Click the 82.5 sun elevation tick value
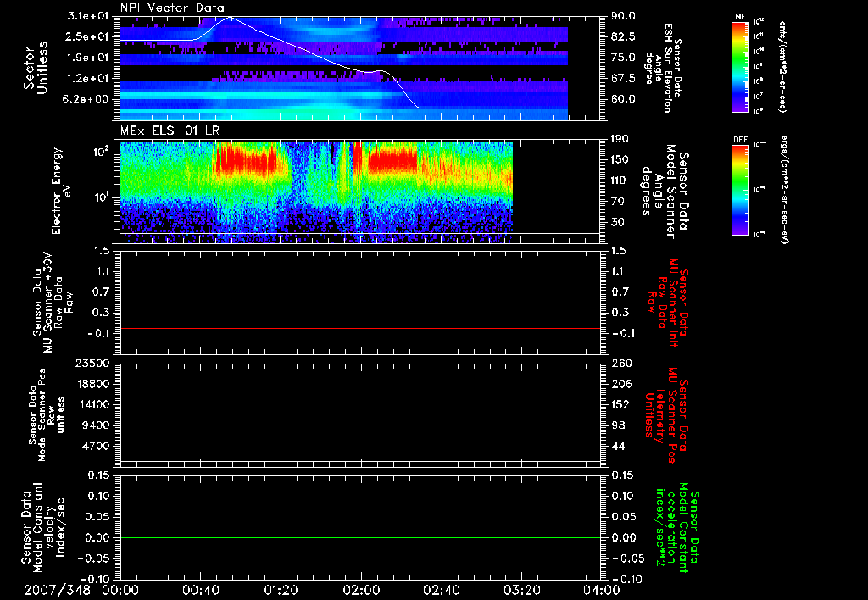868x600 pixels. (623, 36)
